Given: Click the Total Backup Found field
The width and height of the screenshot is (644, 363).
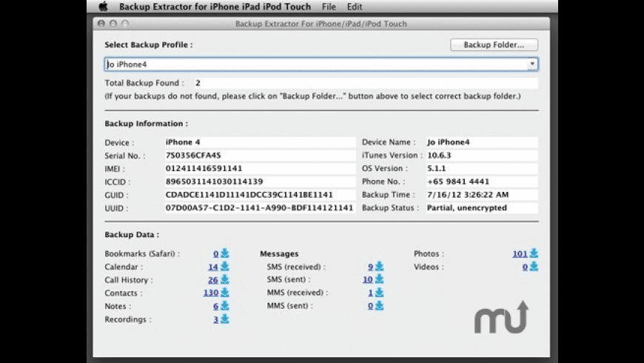Looking at the screenshot, I should tap(366, 83).
